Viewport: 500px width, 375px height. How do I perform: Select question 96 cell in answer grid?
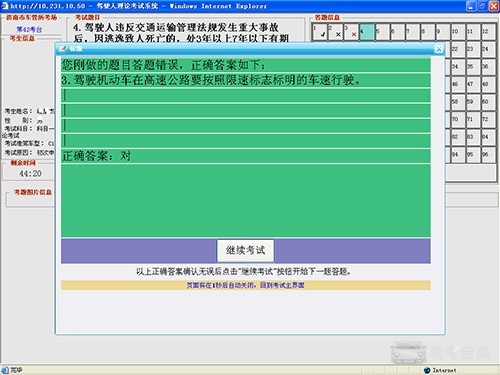(x=489, y=155)
